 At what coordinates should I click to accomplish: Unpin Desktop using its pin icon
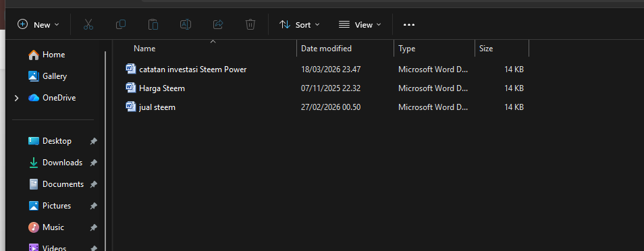tap(93, 141)
